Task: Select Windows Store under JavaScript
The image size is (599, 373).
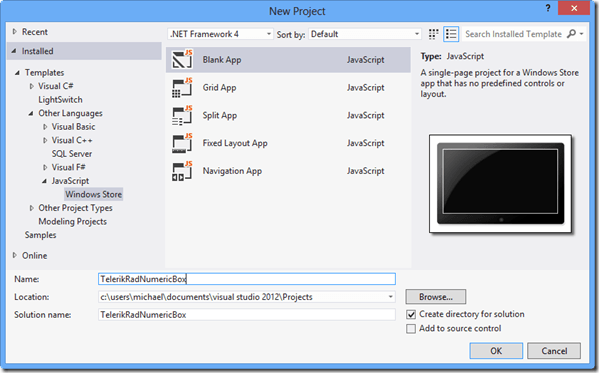Action: pyautogui.click(x=94, y=194)
